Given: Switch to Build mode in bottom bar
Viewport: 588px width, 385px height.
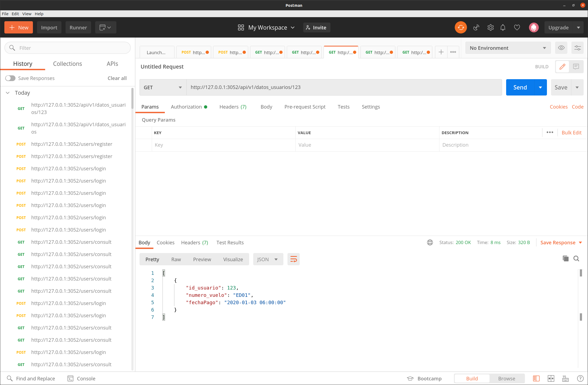Looking at the screenshot, I should (472, 378).
